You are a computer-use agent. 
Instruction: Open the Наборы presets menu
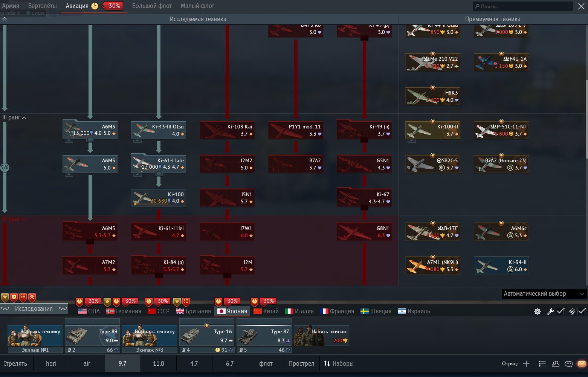(339, 364)
